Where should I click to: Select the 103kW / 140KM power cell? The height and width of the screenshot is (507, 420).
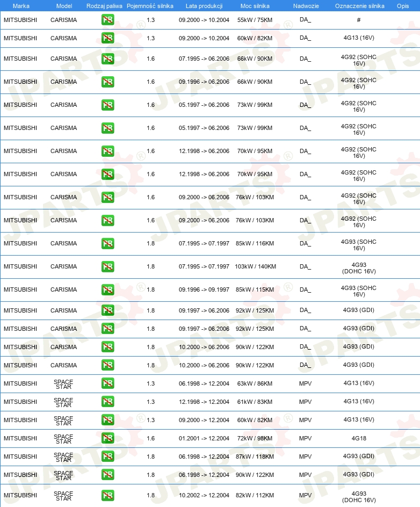click(256, 267)
